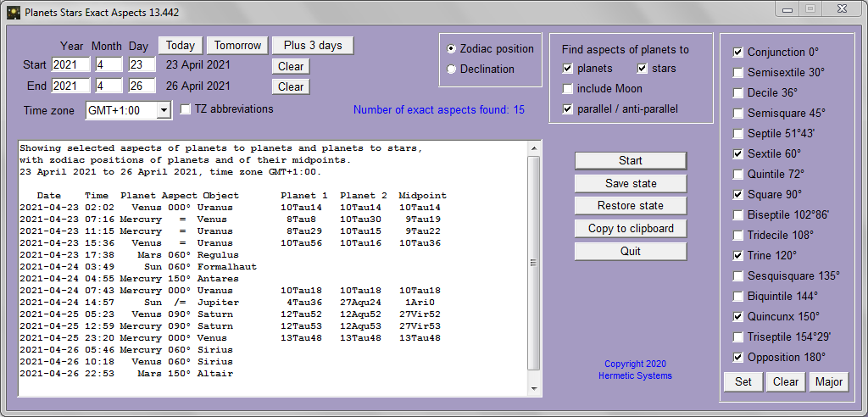Enable include Moon checkbox
The height and width of the screenshot is (417, 868).
(567, 89)
